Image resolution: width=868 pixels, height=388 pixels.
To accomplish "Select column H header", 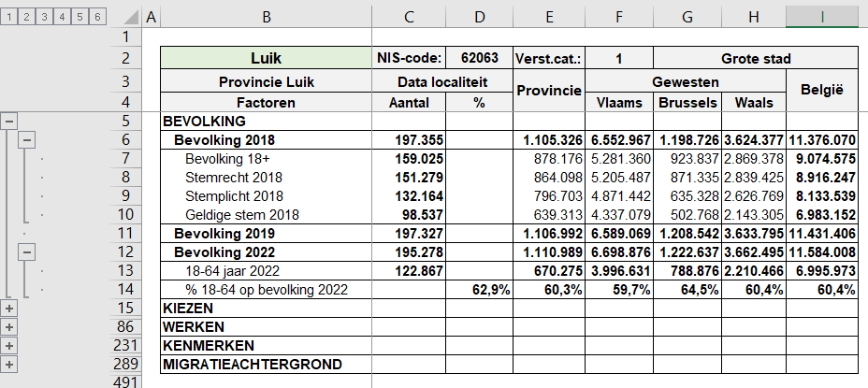I will 753,18.
